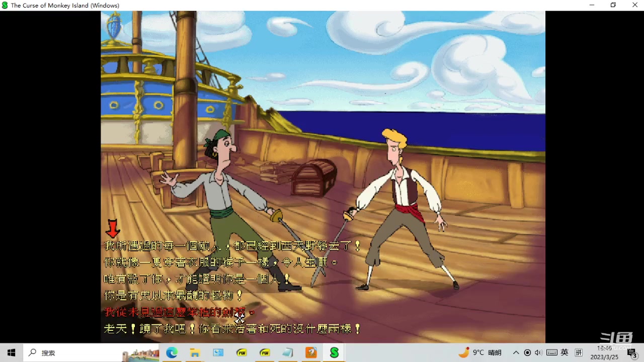Open the orange question-mark app on taskbar
644x362 pixels.
(x=311, y=353)
